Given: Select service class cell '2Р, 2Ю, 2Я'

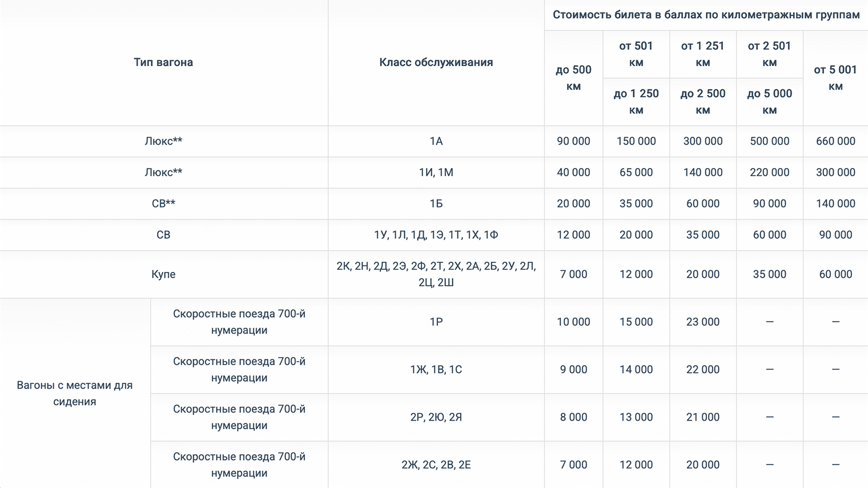Looking at the screenshot, I should tap(436, 417).
